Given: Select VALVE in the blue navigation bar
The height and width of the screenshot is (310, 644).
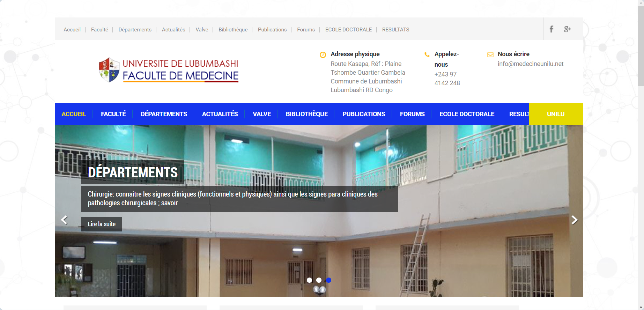Looking at the screenshot, I should 262,114.
